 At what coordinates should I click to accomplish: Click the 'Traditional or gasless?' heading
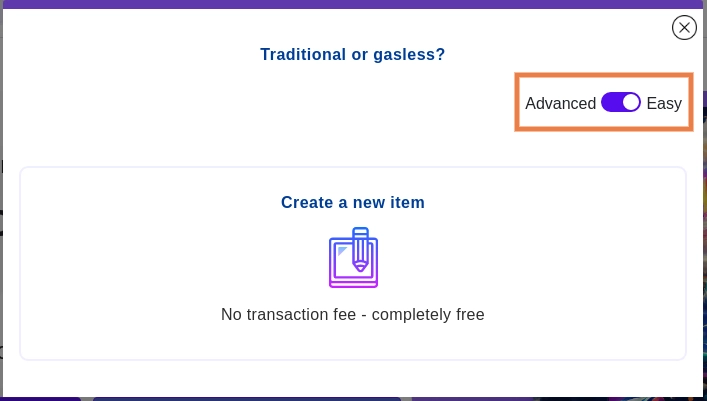click(x=353, y=54)
